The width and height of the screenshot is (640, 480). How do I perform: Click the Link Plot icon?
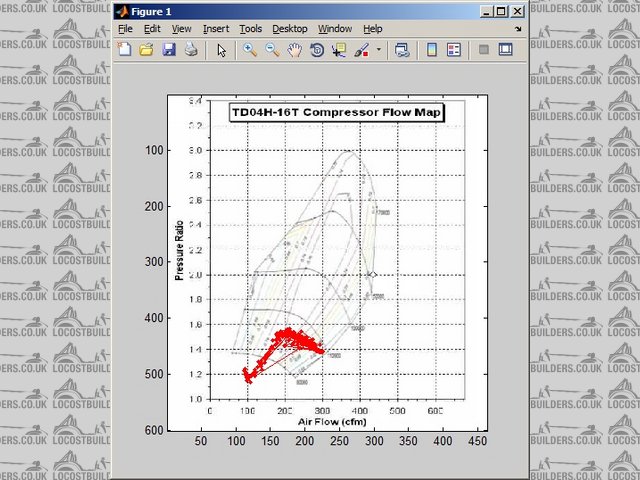(x=402, y=49)
